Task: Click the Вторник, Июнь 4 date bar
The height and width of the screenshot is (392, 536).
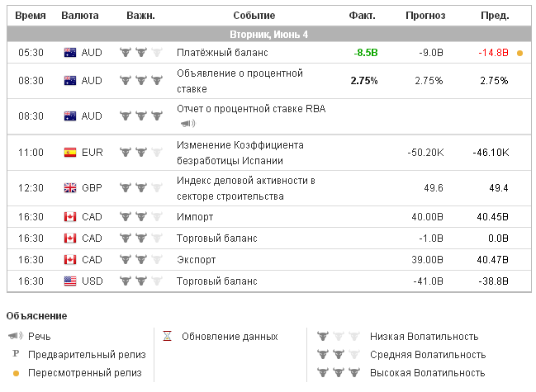Action: click(268, 35)
